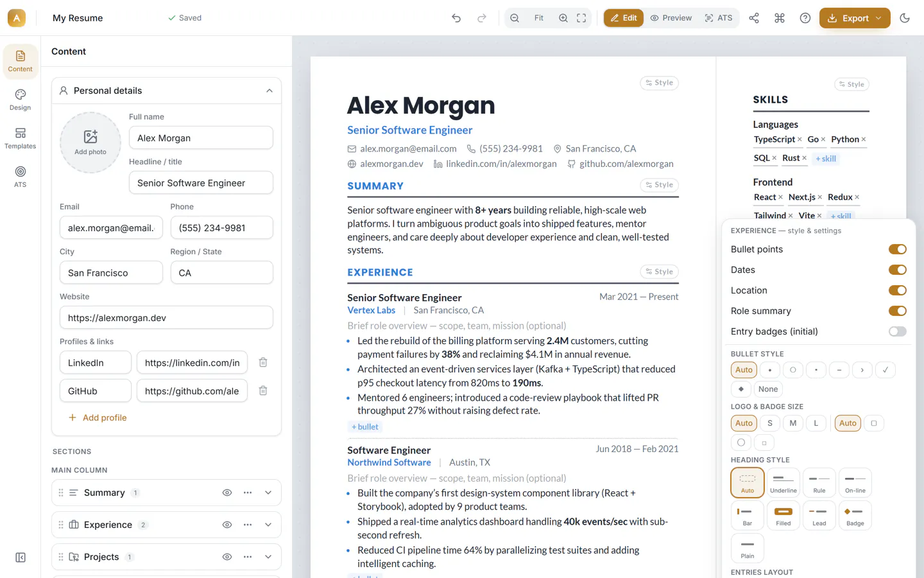The width and height of the screenshot is (924, 578).
Task: Click the Fit zoom button
Action: click(x=539, y=18)
